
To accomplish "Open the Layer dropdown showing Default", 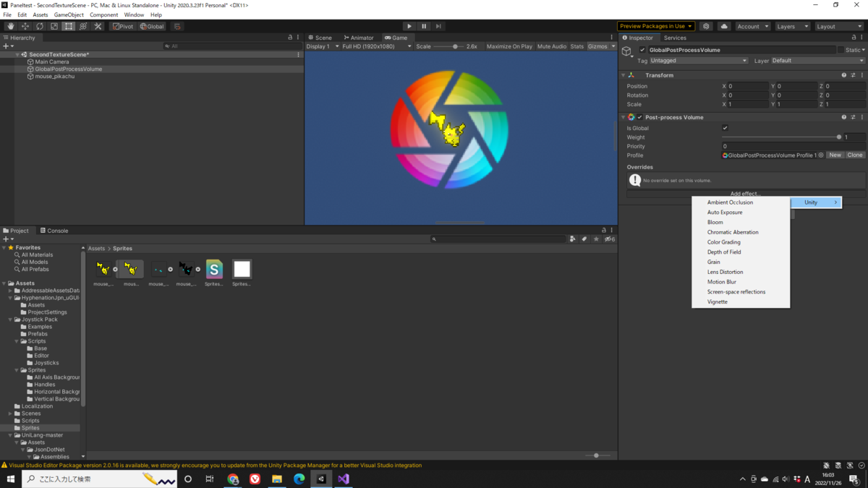I will (x=817, y=61).
